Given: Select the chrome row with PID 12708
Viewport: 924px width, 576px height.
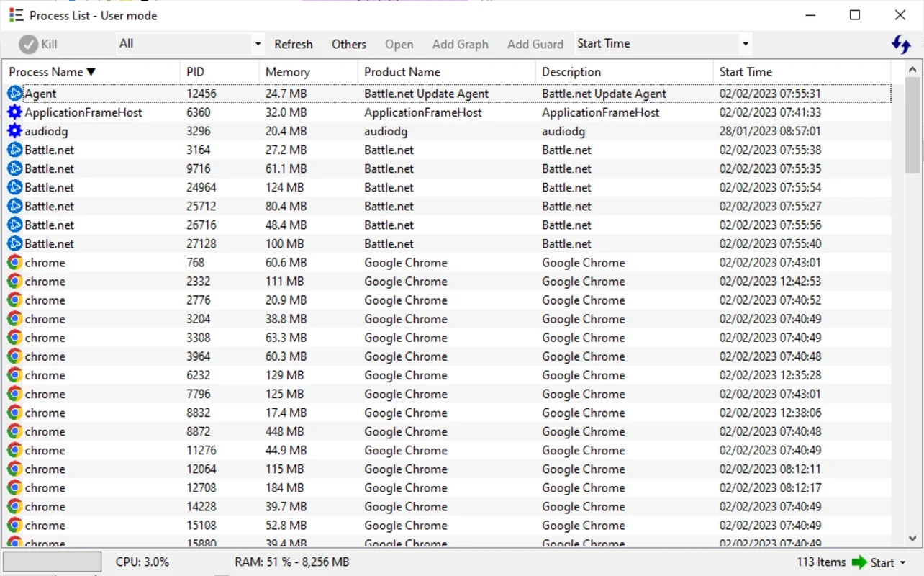Looking at the screenshot, I should 446,487.
